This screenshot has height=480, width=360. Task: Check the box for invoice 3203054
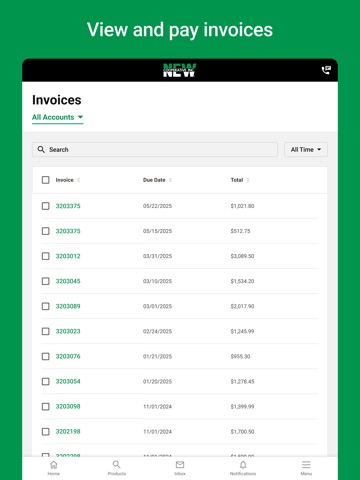(x=46, y=381)
